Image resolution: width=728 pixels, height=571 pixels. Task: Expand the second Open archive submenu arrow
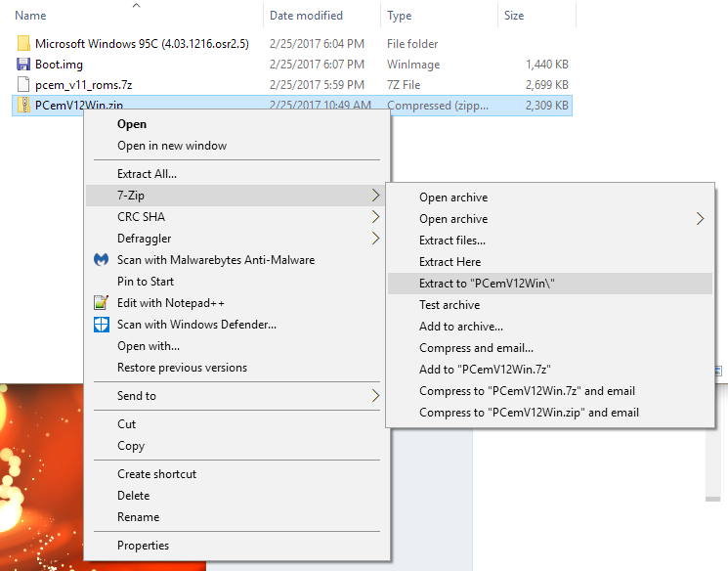click(x=700, y=219)
